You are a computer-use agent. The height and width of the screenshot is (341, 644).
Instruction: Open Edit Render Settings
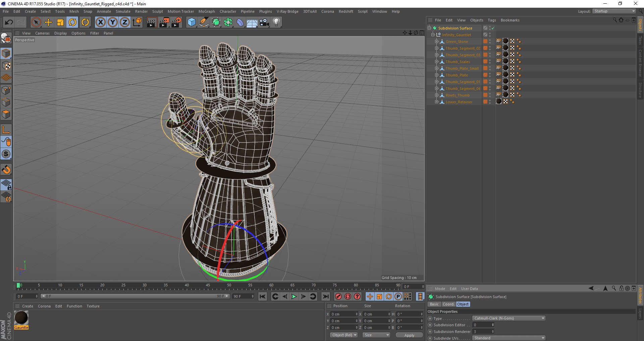[176, 22]
